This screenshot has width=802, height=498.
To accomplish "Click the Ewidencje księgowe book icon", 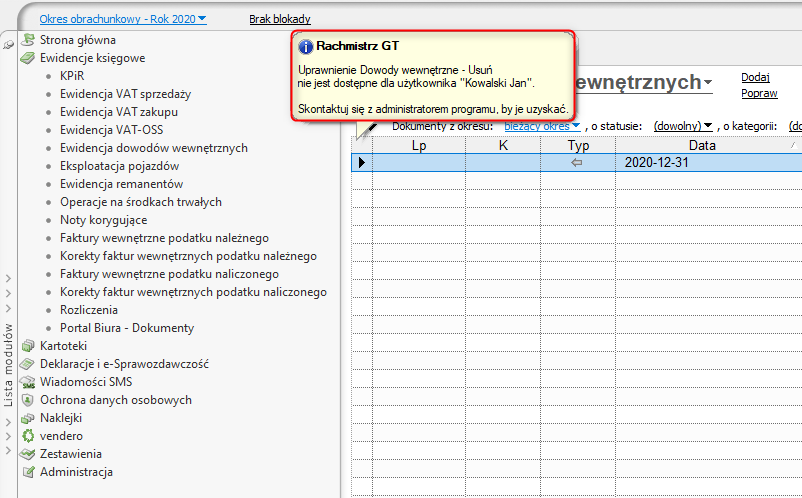I will click(28, 58).
